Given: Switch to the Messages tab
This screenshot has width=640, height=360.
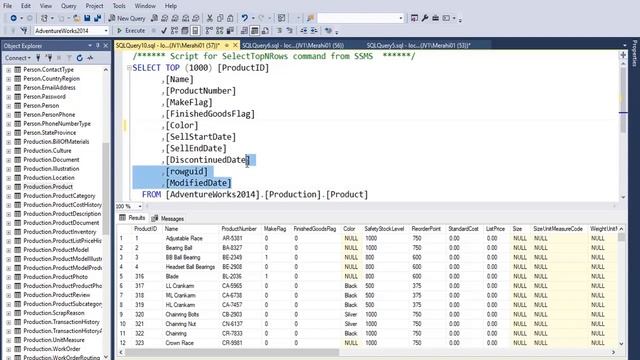Looking at the screenshot, I should [168, 219].
